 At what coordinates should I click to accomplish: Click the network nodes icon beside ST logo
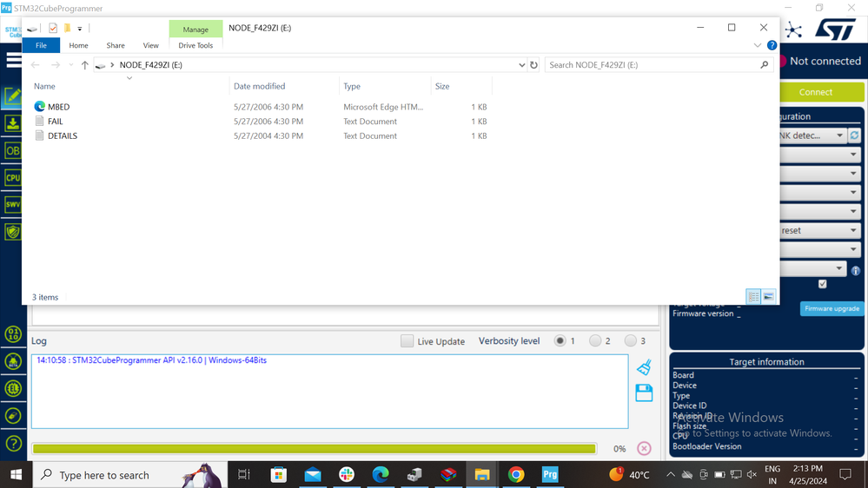793,30
